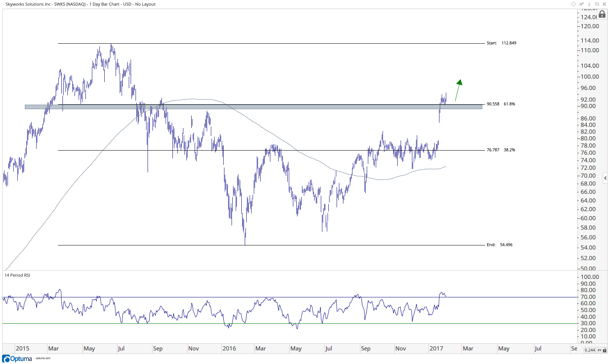The image size is (610, 364).
Task: Click the Fibonacci 'End: 54.496' label
Action: click(x=500, y=245)
